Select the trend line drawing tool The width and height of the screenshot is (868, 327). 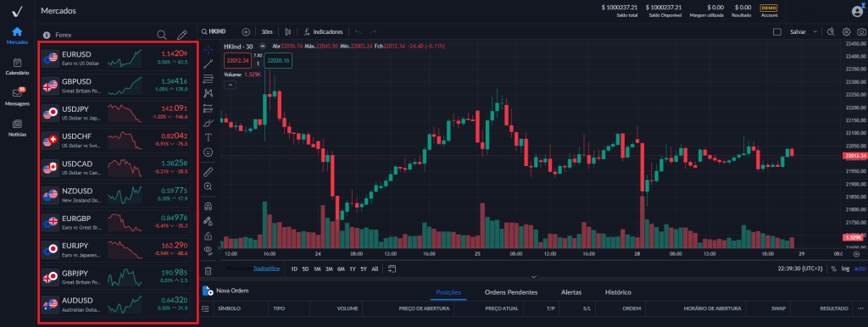(209, 64)
